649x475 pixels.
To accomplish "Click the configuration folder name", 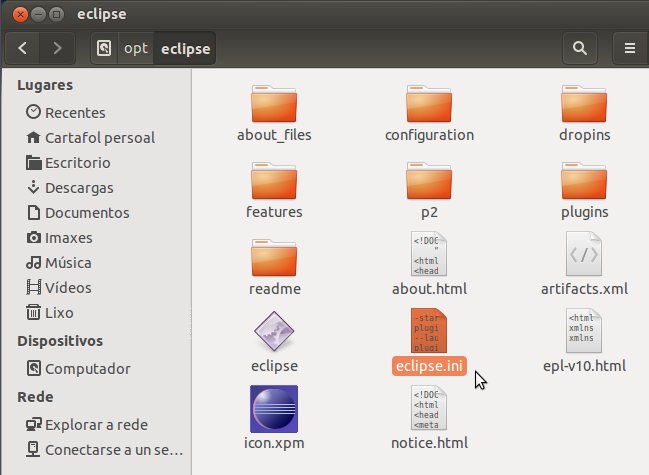I will pos(429,136).
